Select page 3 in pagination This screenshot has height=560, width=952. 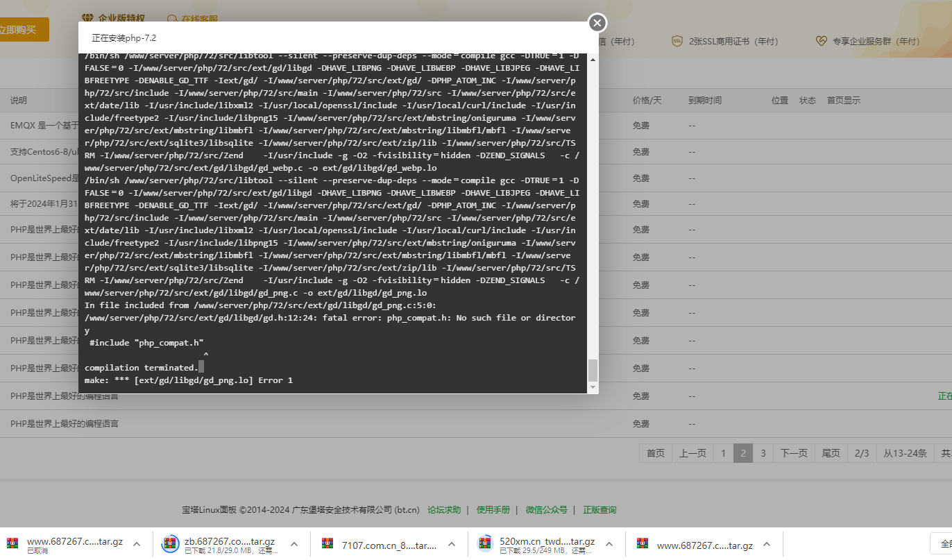pyautogui.click(x=763, y=453)
